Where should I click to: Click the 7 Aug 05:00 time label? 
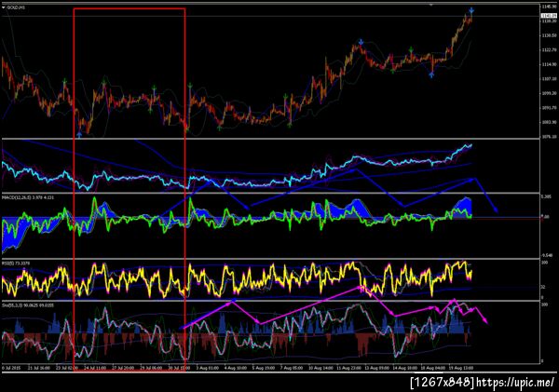tap(292, 368)
